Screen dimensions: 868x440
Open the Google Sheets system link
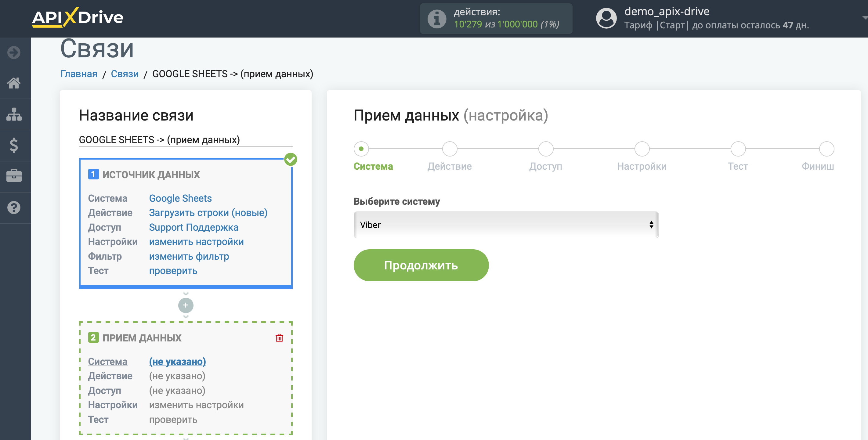coord(180,198)
